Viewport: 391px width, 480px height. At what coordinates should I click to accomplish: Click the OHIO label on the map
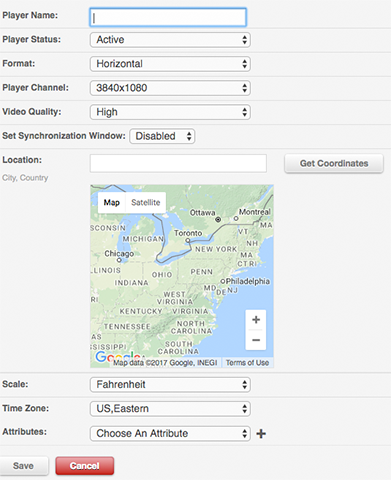pos(162,275)
